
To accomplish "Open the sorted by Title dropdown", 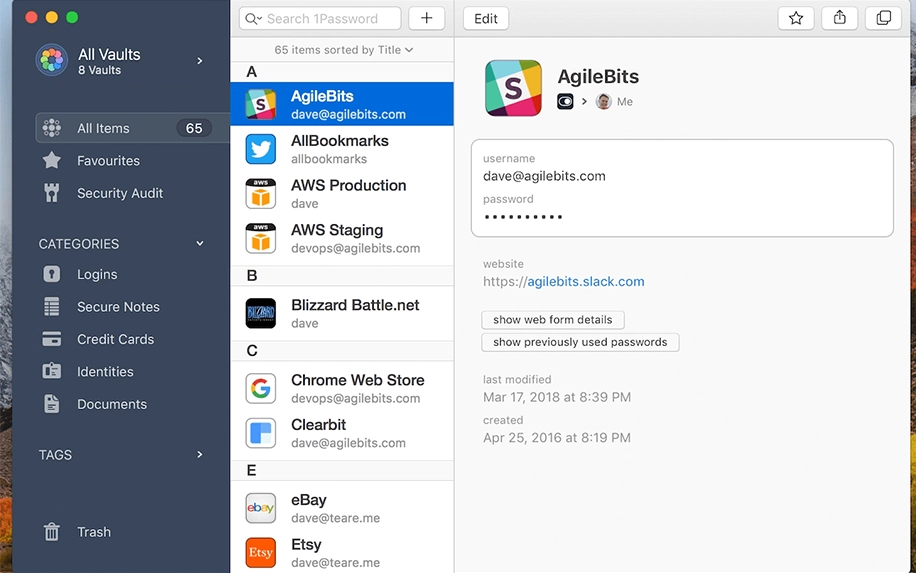I will click(x=344, y=50).
